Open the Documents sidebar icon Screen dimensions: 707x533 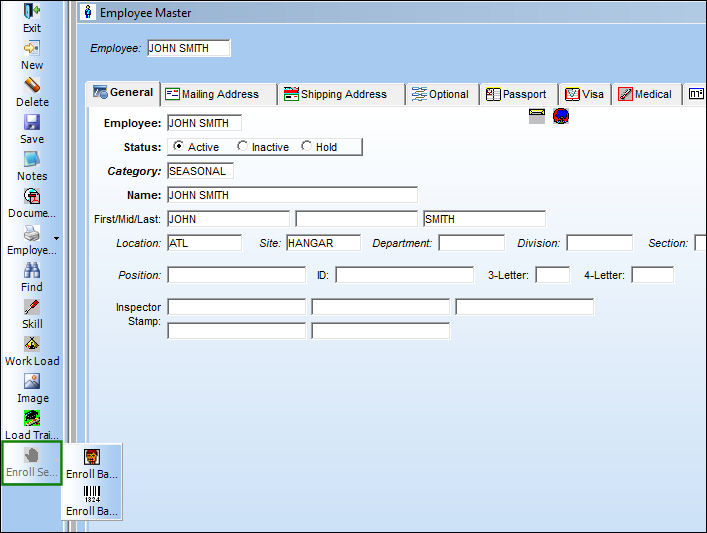coord(32,196)
